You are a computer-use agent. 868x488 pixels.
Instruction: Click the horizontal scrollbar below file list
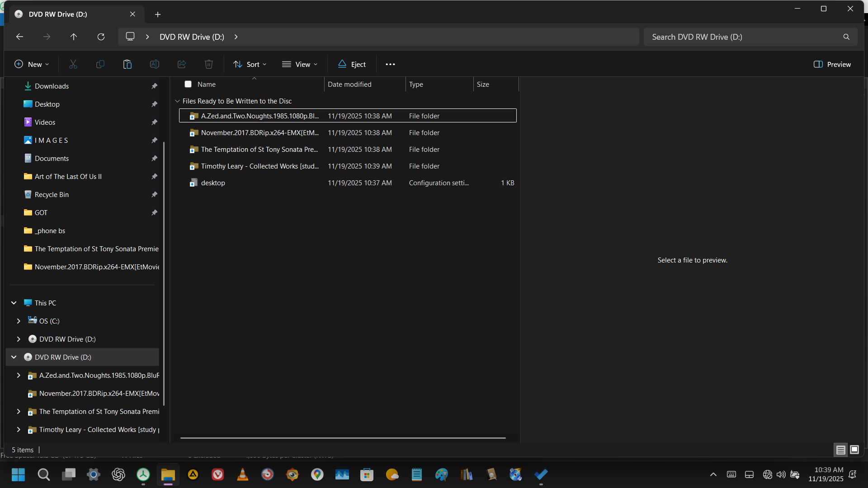coord(343,438)
